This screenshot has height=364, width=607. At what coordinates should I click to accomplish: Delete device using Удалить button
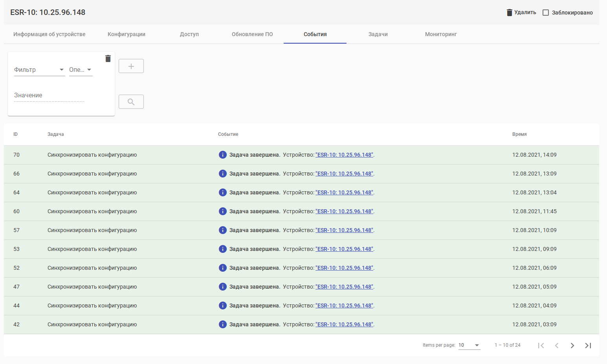point(521,13)
